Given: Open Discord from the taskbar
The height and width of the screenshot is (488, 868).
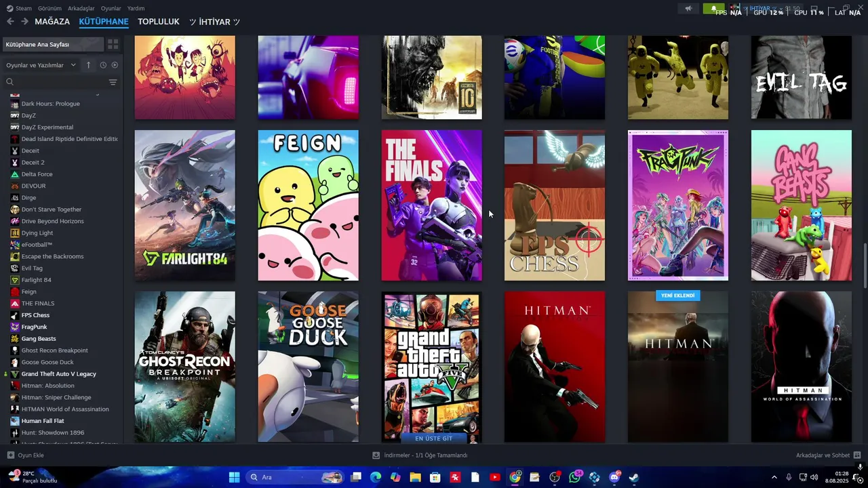Looking at the screenshot, I should point(614,477).
